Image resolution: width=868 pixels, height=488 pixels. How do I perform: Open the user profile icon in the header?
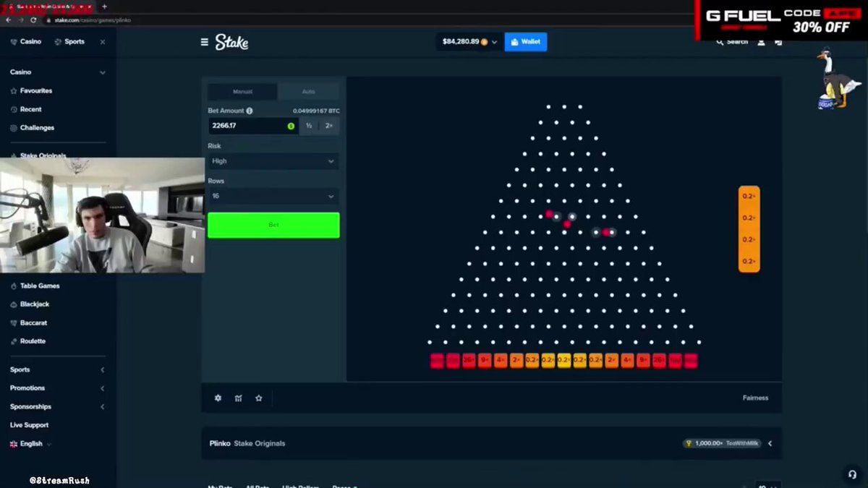[761, 43]
